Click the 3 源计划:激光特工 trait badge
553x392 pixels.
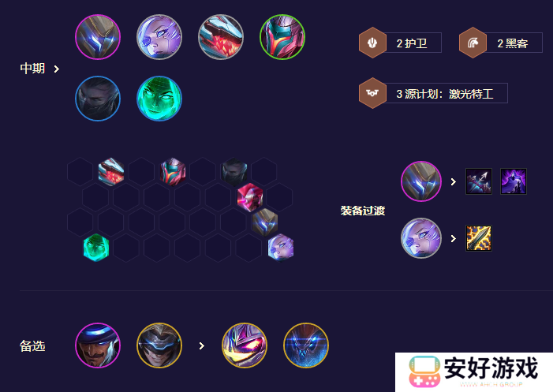pyautogui.click(x=433, y=93)
